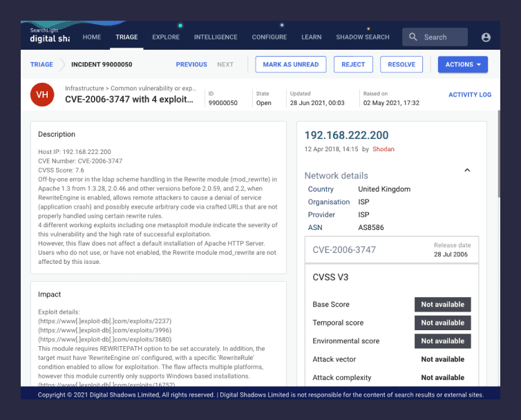
Task: Click the Search input field
Action: click(x=435, y=37)
